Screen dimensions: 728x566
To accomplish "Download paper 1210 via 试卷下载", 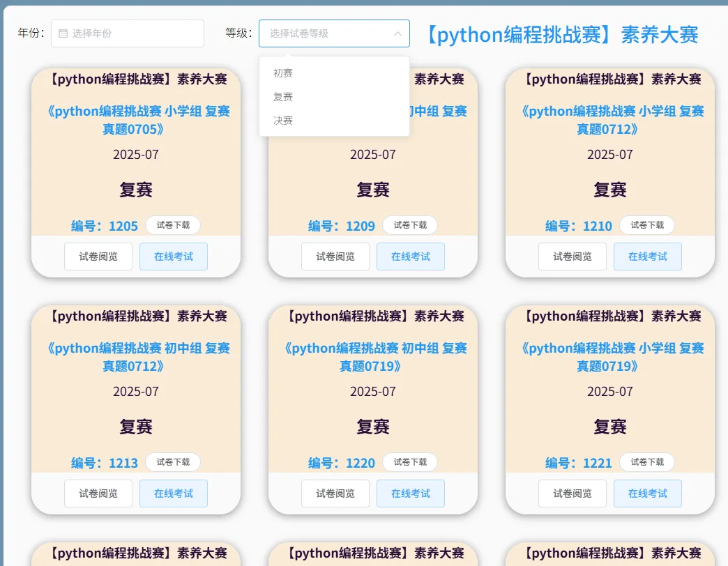I will (647, 224).
